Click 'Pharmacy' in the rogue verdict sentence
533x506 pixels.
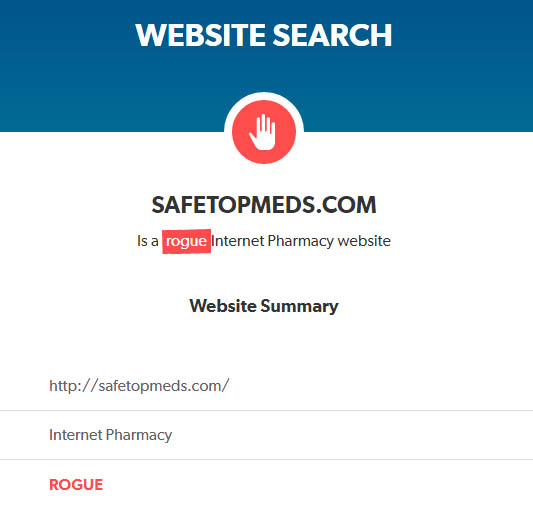pyautogui.click(x=300, y=242)
